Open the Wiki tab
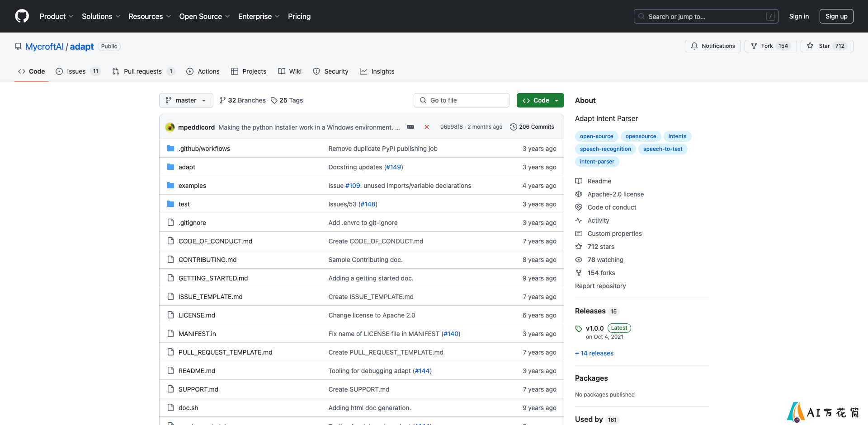 click(x=290, y=71)
